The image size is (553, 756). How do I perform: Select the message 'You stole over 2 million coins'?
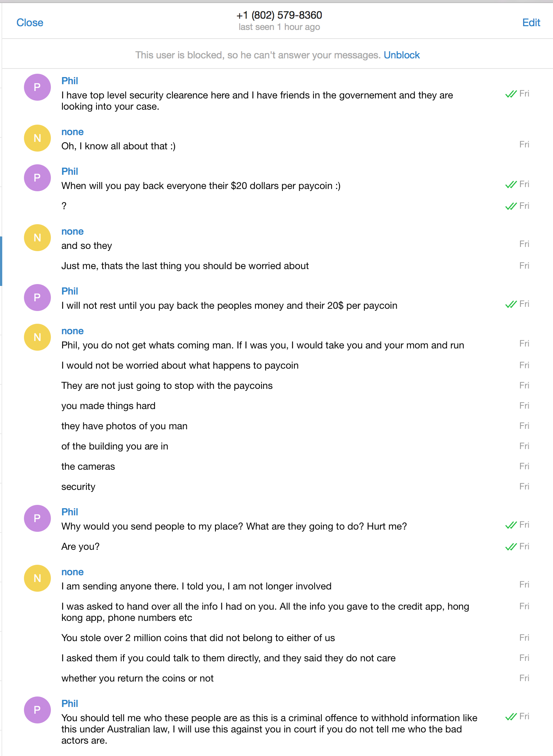pyautogui.click(x=198, y=638)
